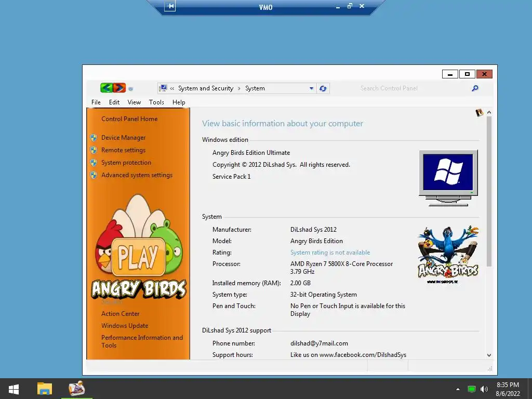Click the double chevron in address bar
This screenshot has width=532, height=399.
tap(172, 88)
